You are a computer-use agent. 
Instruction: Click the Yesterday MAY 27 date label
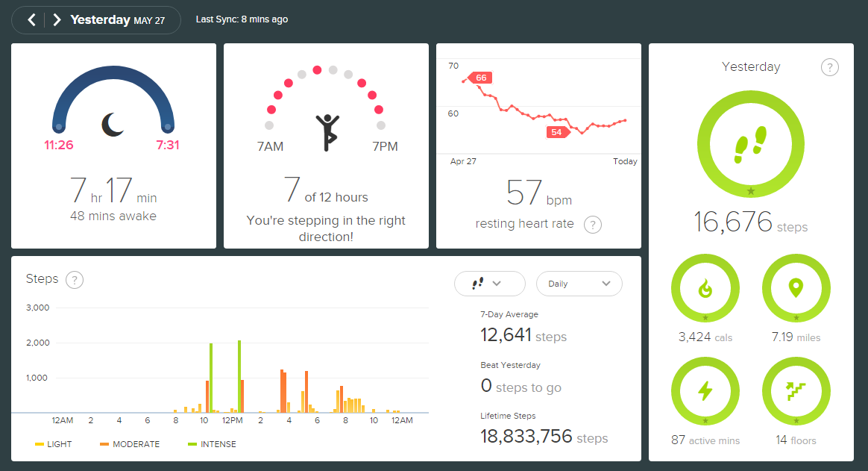pos(117,20)
